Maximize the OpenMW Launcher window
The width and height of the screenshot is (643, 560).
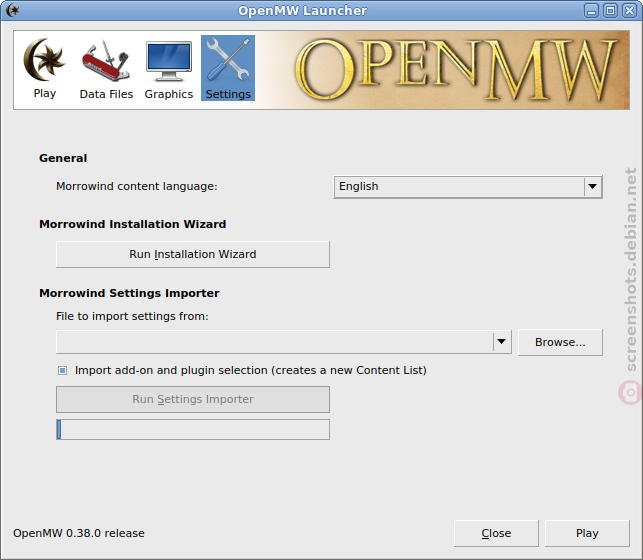tap(610, 10)
